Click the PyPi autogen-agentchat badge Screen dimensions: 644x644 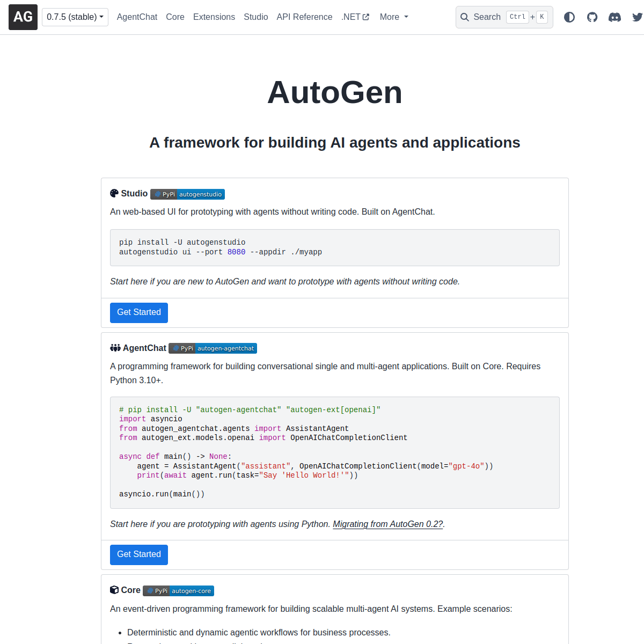coord(213,348)
